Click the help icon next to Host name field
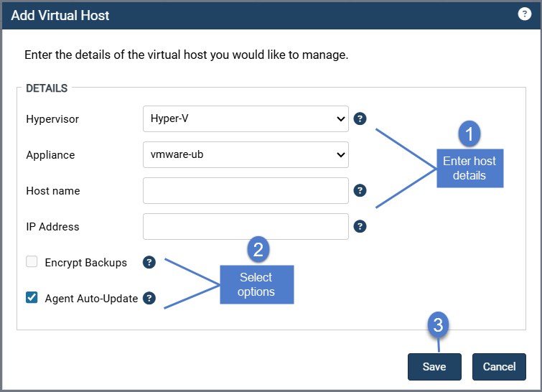The image size is (542, 392). [x=360, y=190]
